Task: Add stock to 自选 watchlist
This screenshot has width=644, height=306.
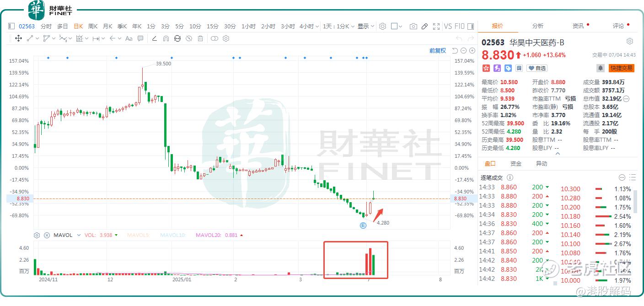Action: 537,68
